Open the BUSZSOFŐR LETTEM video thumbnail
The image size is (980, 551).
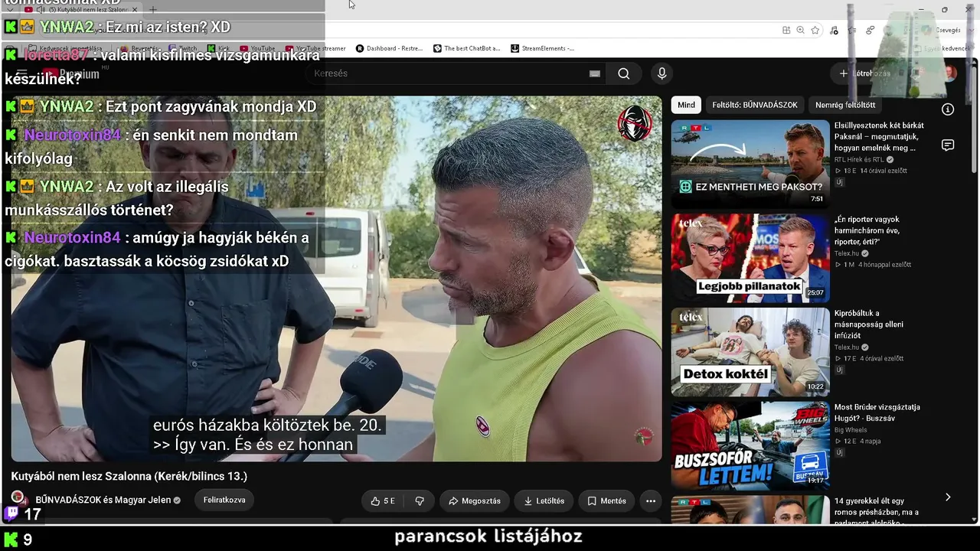(x=750, y=446)
